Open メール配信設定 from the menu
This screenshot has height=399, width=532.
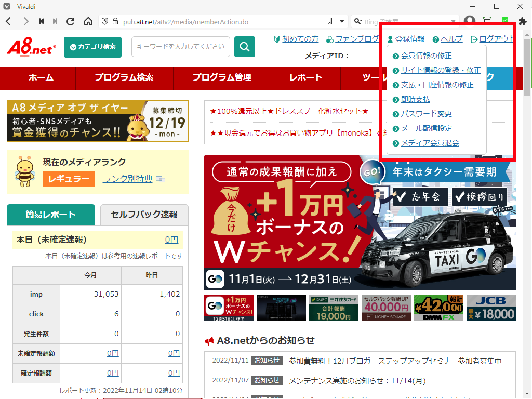(x=426, y=129)
